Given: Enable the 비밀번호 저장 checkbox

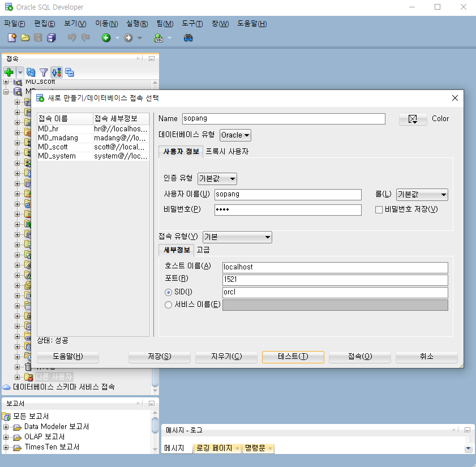Looking at the screenshot, I should pos(379,209).
